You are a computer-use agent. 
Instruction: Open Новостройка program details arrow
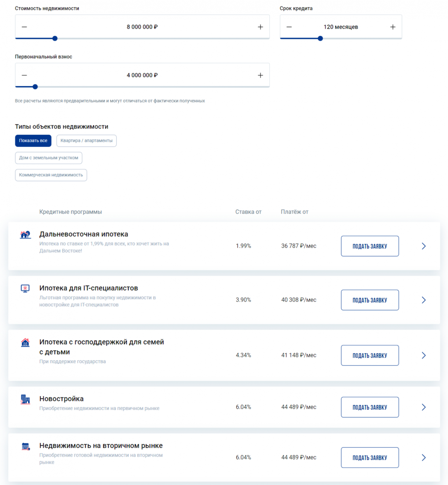(424, 407)
